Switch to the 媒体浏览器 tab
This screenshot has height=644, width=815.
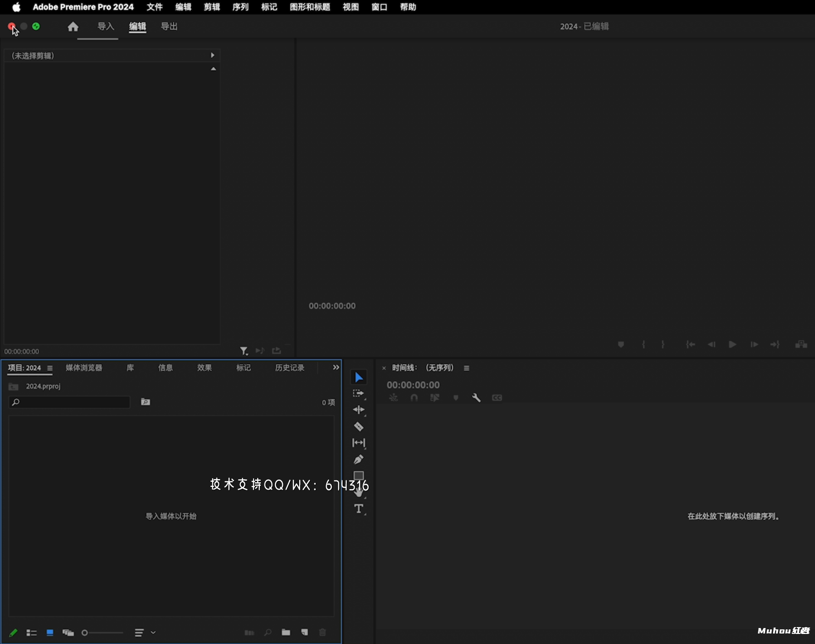(84, 368)
